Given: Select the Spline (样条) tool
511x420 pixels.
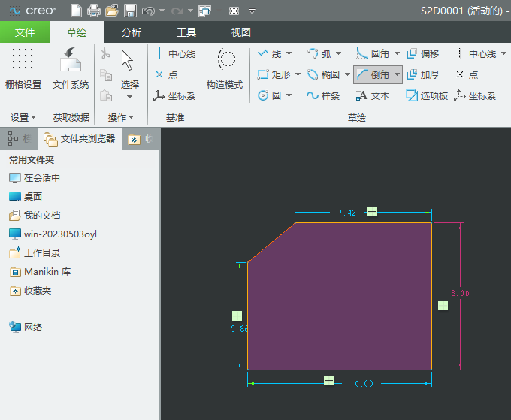Looking at the screenshot, I should 323,95.
